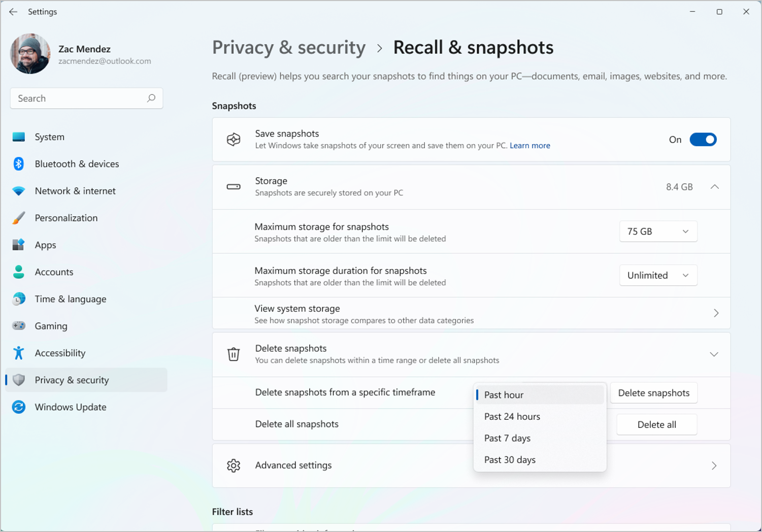Click the Delete snapshots button
This screenshot has height=532, width=762.
654,393
